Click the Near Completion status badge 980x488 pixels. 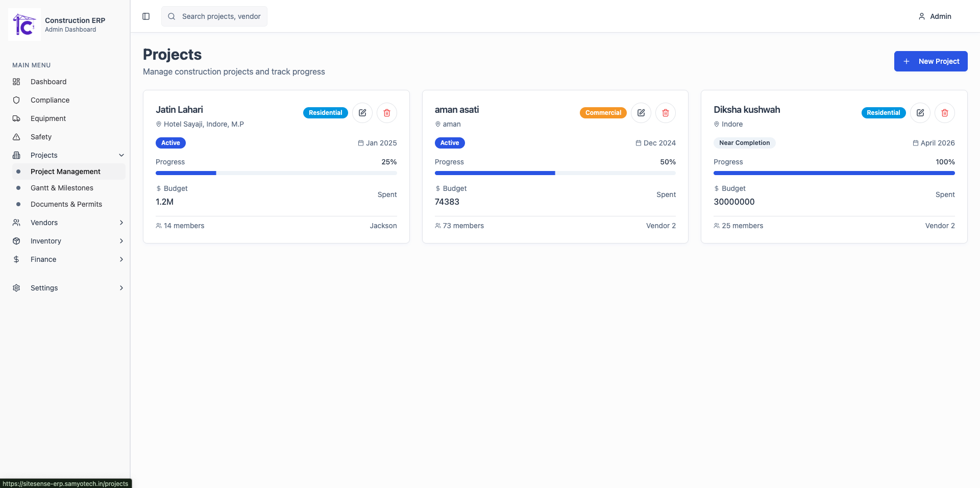point(744,143)
